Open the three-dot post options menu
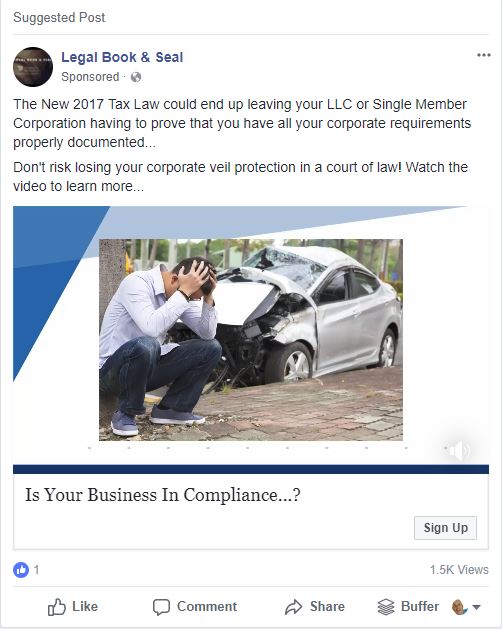Viewport: 502px width, 629px height. coord(484,55)
